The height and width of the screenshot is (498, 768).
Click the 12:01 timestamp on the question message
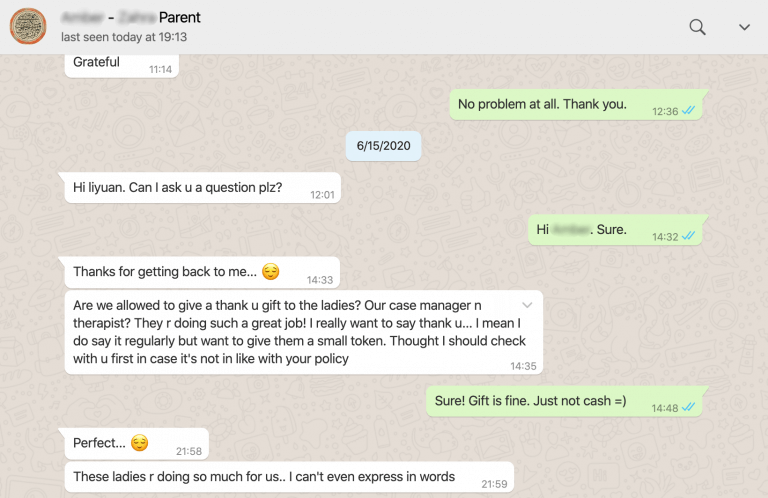[x=322, y=194]
